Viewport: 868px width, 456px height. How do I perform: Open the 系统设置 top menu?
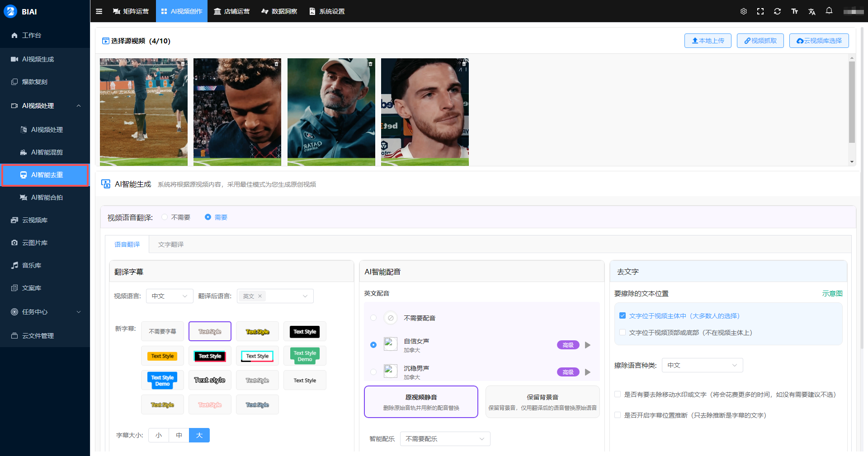327,11
